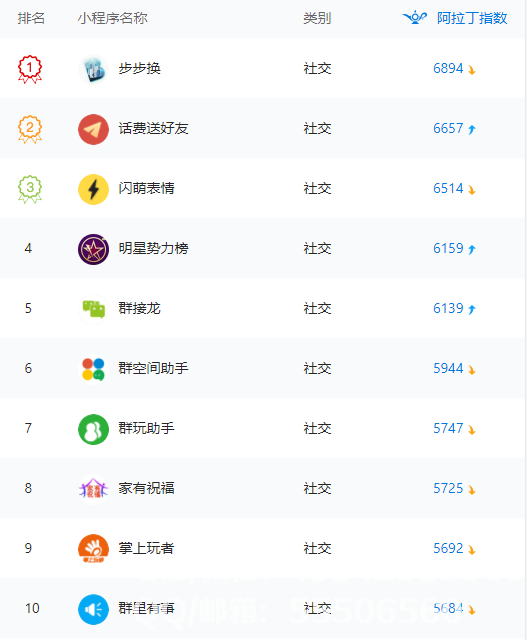Open the 步步换 app icon
The image size is (527, 640).
coord(93,69)
